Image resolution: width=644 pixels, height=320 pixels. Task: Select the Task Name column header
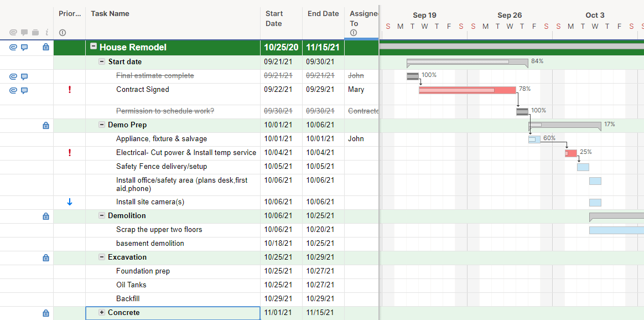(x=110, y=14)
